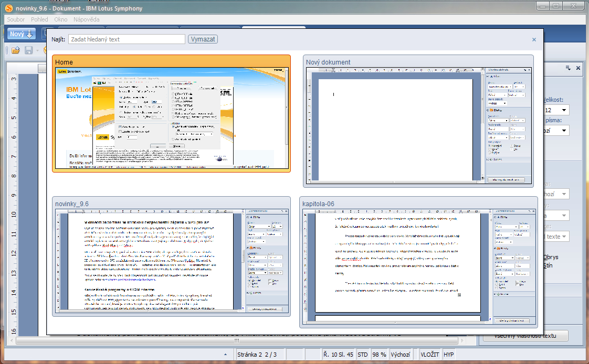Screen dimensions: 589x364
Task: Toggle the STD selection mode in status bar
Action: (363, 354)
